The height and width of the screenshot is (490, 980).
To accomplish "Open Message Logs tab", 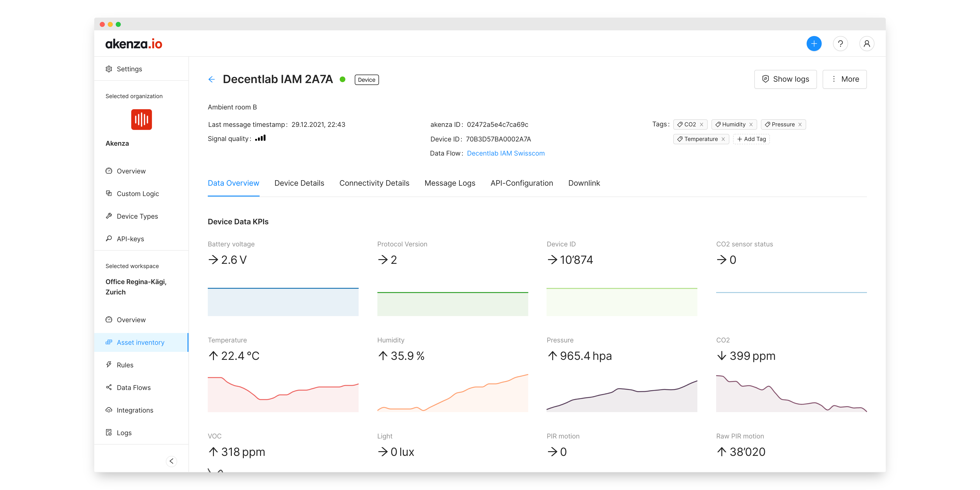I will (x=450, y=183).
